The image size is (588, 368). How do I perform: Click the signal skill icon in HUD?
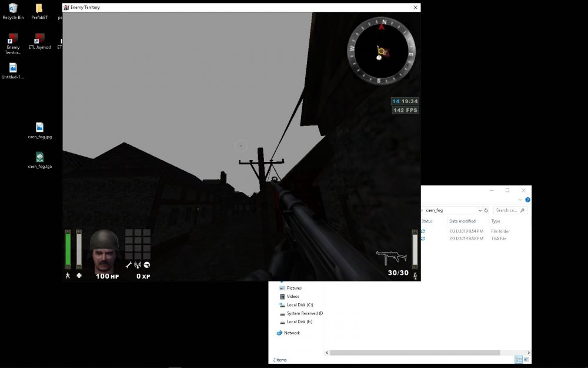[138, 265]
